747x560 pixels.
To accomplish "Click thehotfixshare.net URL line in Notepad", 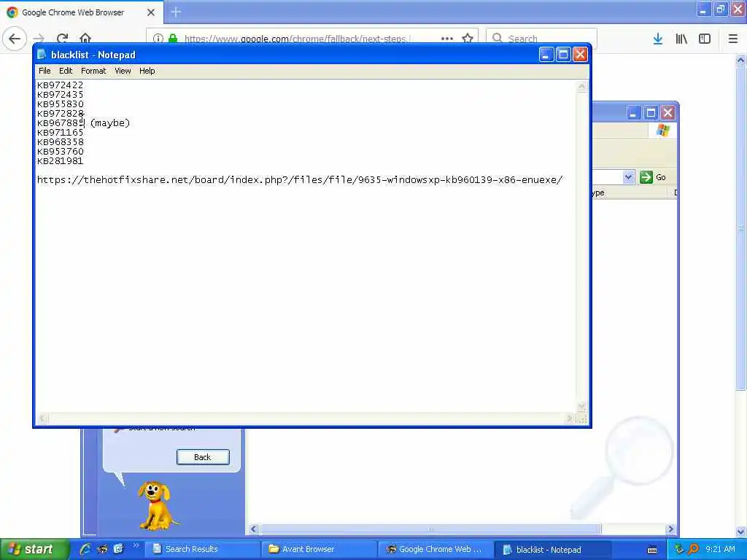I will pyautogui.click(x=300, y=180).
